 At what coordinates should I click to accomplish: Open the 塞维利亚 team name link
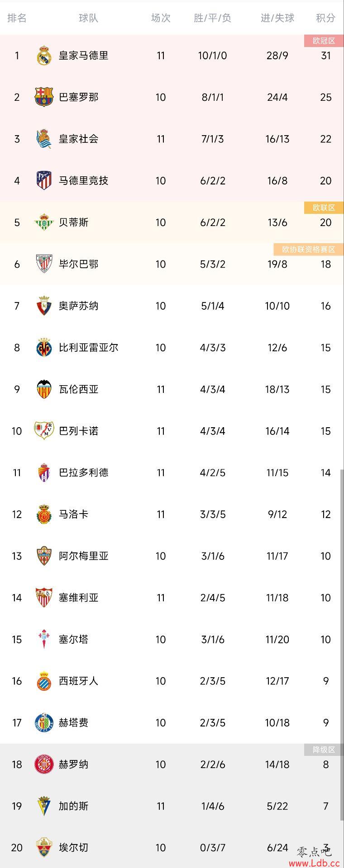(x=79, y=598)
